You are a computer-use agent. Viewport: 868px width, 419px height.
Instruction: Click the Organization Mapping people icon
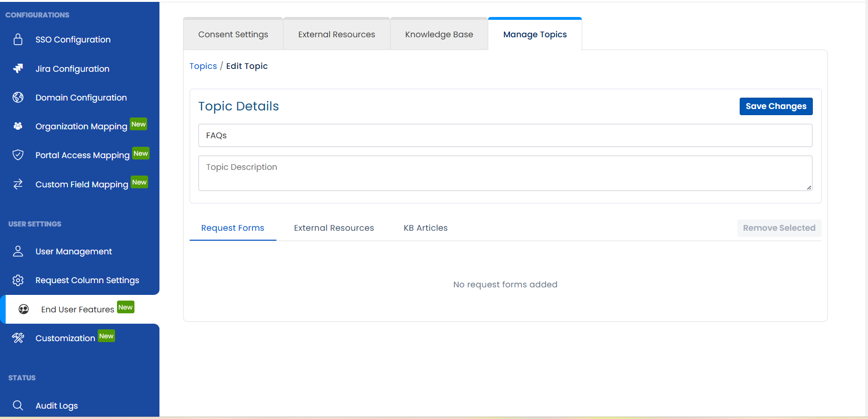[x=18, y=126]
